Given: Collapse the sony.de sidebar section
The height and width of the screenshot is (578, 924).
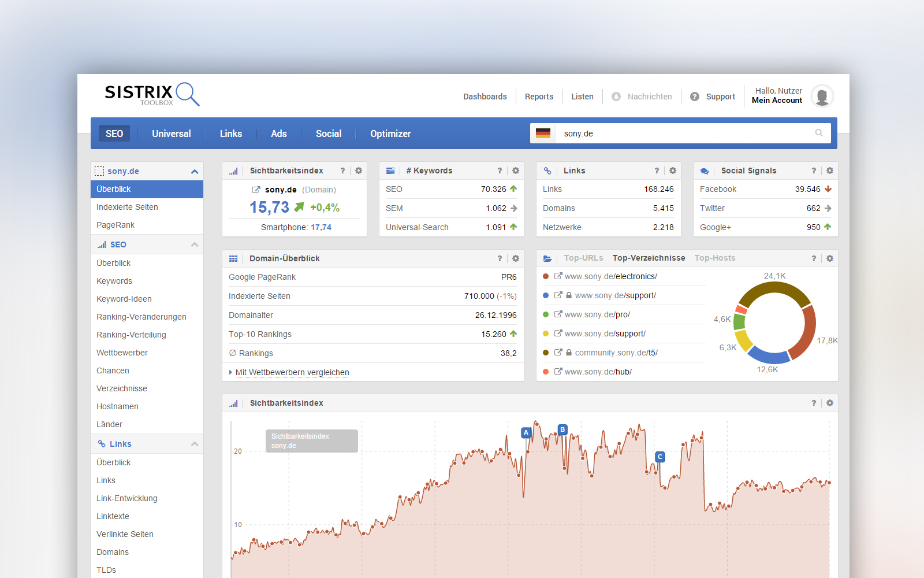Looking at the screenshot, I should [x=194, y=172].
